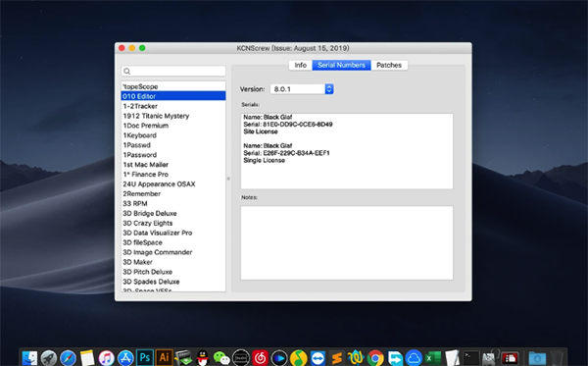Open the blue Downloads folder in dock
The width and height of the screenshot is (588, 366).
tap(537, 358)
